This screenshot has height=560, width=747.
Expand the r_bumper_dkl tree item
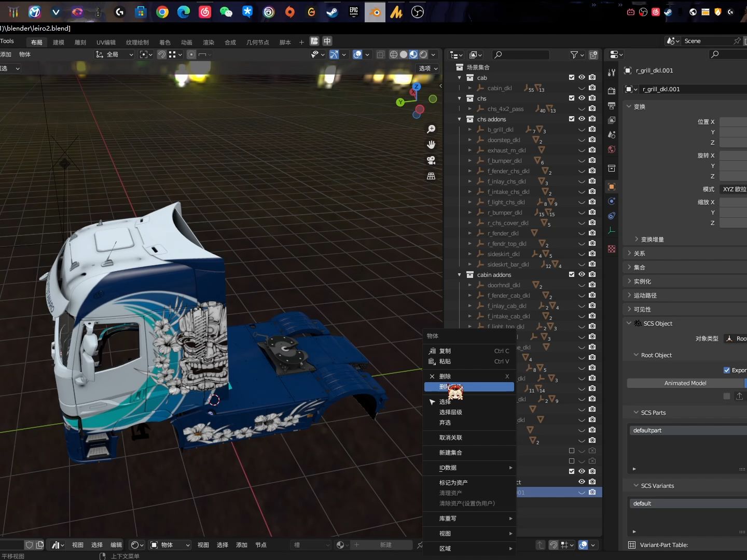tap(470, 213)
